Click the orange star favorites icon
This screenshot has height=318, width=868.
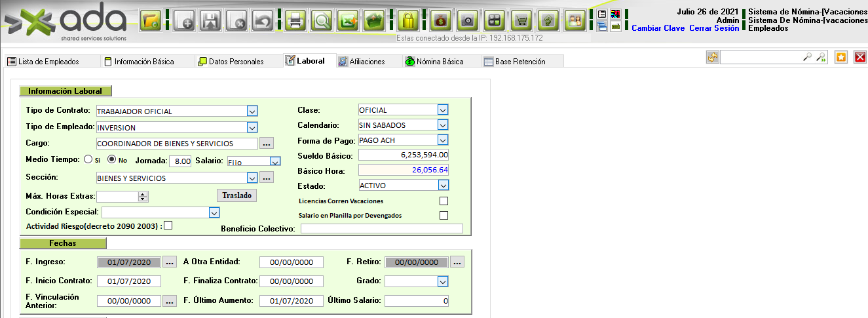click(842, 58)
